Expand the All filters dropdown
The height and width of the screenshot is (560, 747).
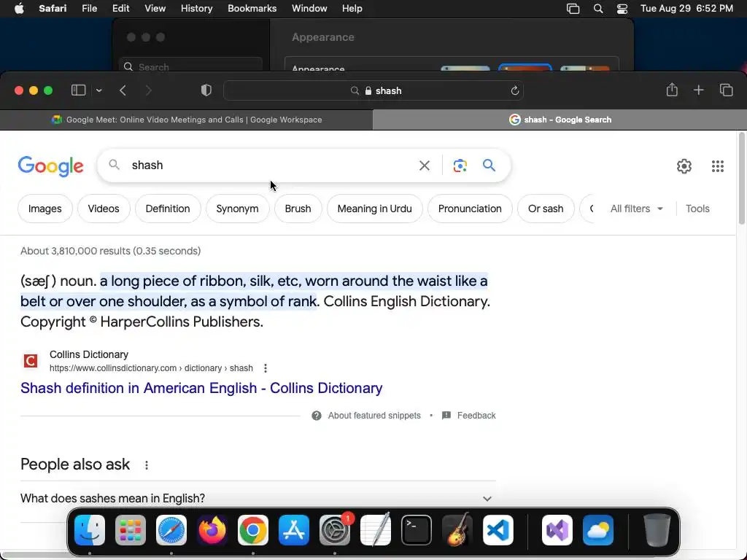(636, 209)
